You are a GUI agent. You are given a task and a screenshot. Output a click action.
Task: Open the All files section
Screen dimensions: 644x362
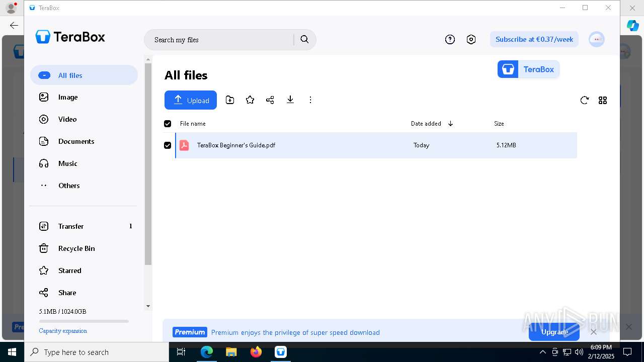click(84, 75)
